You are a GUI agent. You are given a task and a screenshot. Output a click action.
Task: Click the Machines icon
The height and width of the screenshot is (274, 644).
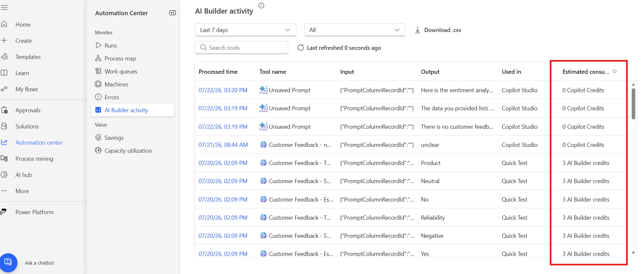click(98, 84)
